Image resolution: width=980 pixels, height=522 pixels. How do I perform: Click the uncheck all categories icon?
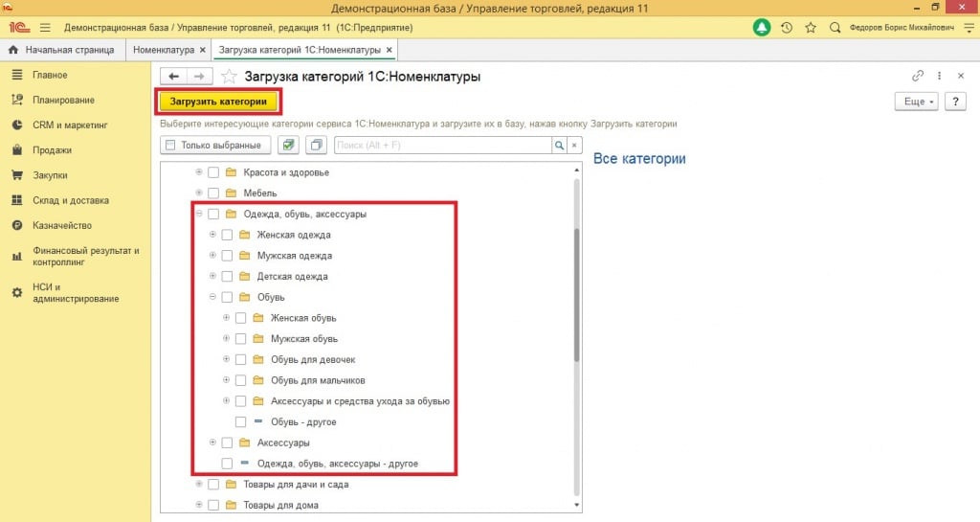(x=317, y=146)
